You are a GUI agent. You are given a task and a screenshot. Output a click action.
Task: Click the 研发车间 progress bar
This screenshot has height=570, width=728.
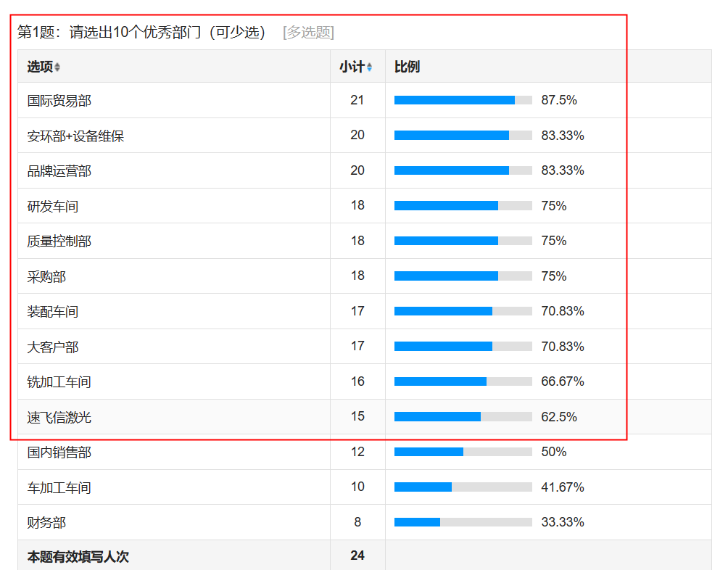[463, 206]
